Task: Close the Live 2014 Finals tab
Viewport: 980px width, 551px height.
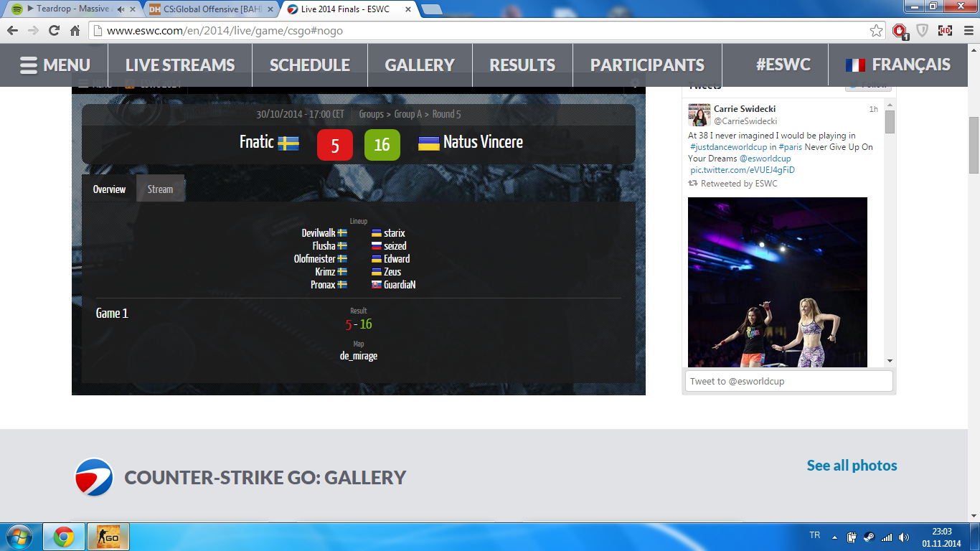Action: (x=407, y=9)
